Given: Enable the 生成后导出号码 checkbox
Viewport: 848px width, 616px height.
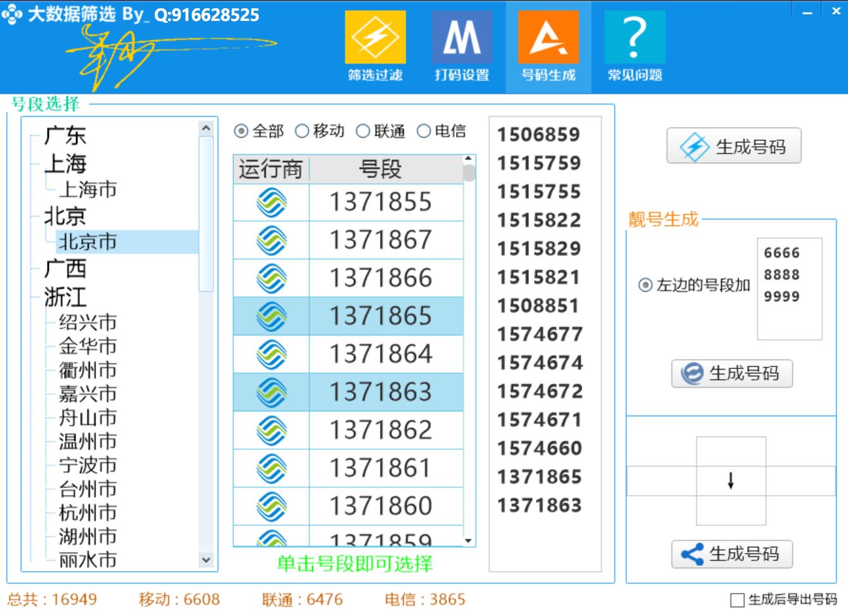Looking at the screenshot, I should tap(737, 599).
